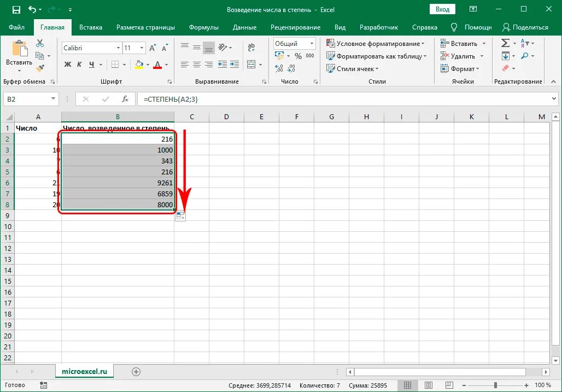The image size is (562, 392).
Task: Toggle Align Right
Action: click(209, 65)
